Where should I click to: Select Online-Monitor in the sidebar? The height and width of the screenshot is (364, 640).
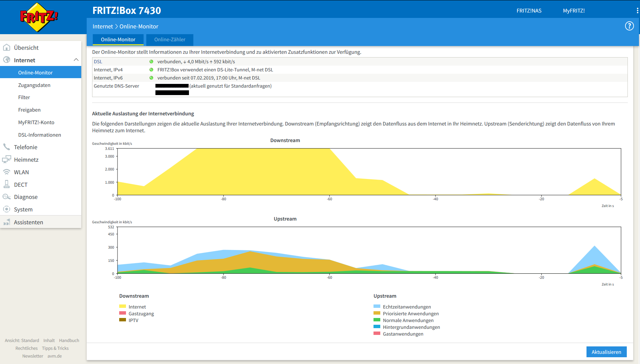coord(41,73)
